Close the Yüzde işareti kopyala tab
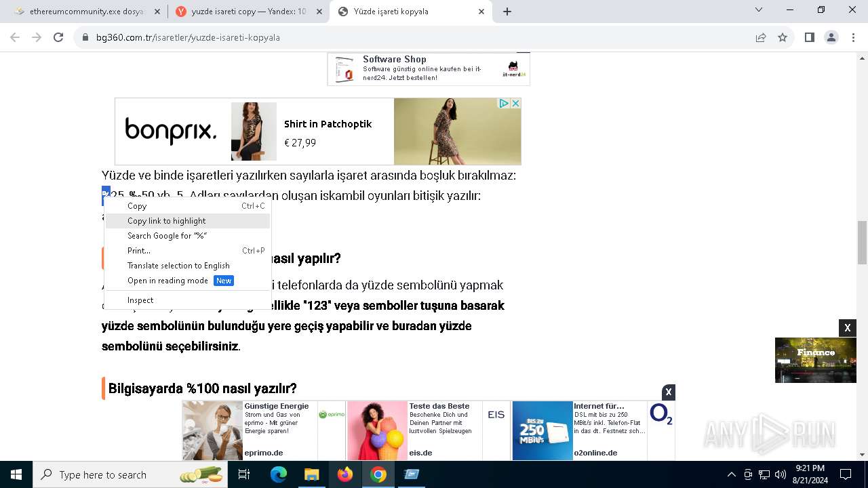 [482, 12]
